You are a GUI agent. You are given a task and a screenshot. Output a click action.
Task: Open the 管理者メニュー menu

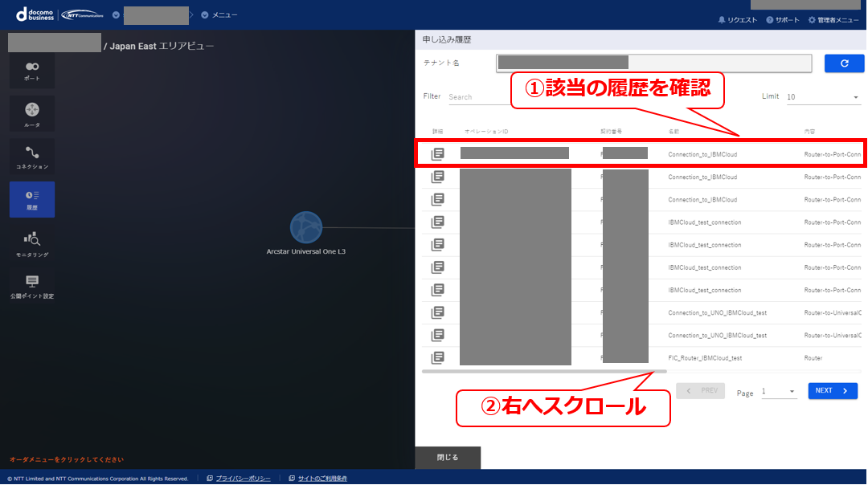tap(833, 20)
